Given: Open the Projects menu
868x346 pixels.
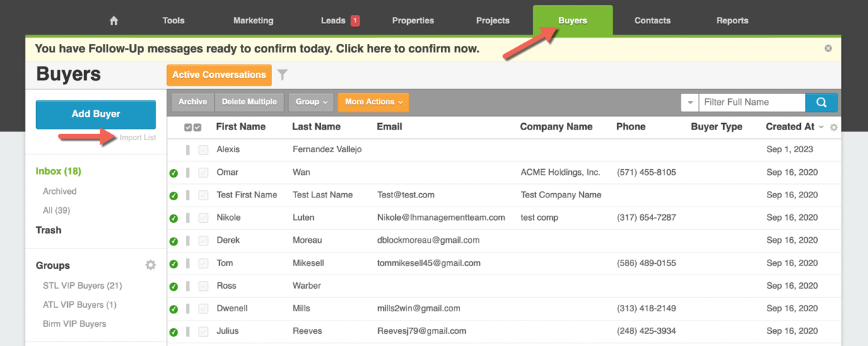Looking at the screenshot, I should pos(493,21).
